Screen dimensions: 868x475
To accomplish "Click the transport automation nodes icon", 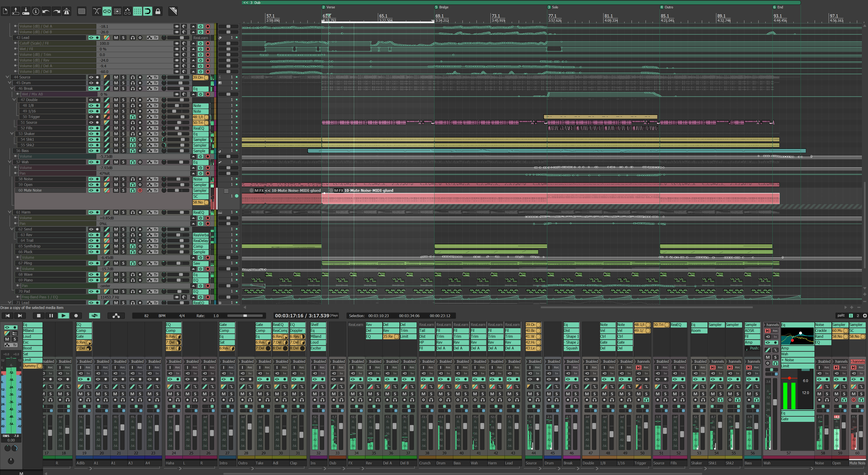I will (116, 316).
